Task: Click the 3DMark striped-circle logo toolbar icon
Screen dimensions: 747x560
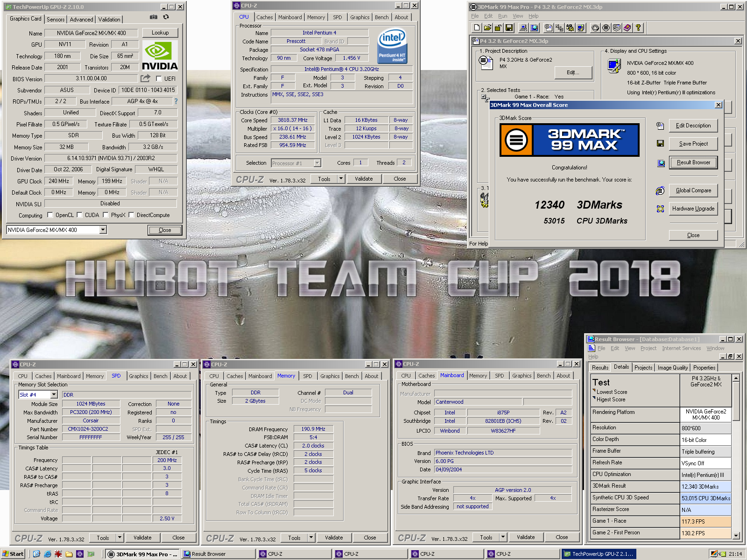Action: [x=606, y=28]
